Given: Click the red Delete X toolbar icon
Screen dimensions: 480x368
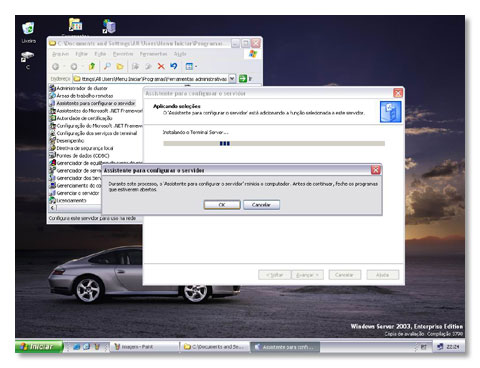Looking at the screenshot, I should pyautogui.click(x=161, y=66).
